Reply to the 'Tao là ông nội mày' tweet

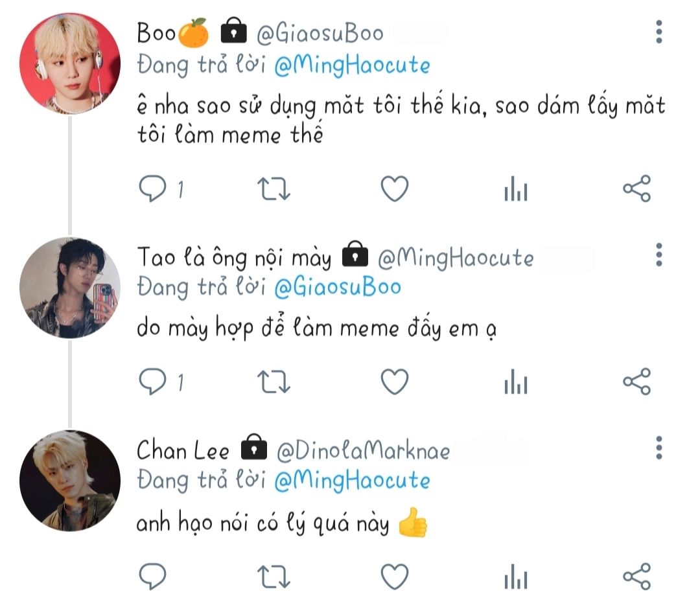tap(153, 382)
